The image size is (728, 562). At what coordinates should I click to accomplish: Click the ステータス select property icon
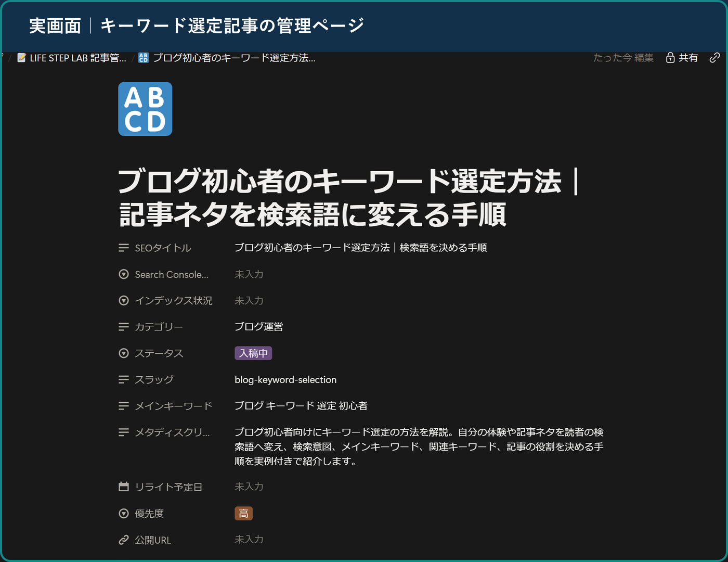click(124, 353)
